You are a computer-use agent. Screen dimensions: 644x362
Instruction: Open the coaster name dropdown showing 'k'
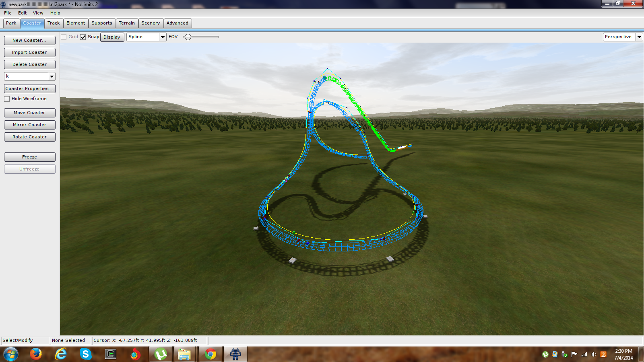coord(52,76)
